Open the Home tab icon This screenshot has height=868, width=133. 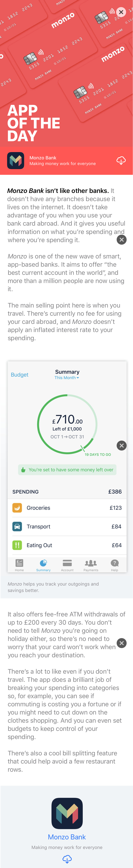pyautogui.click(x=19, y=565)
